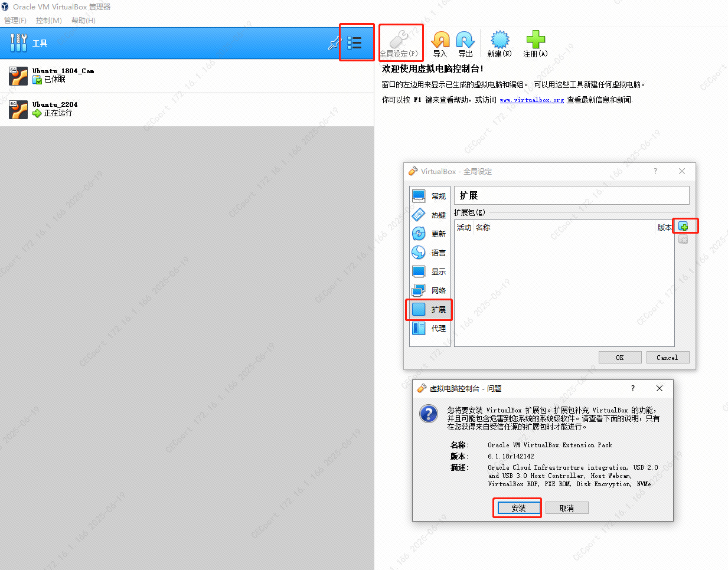Click 注册(A) add VM icon

click(x=536, y=44)
